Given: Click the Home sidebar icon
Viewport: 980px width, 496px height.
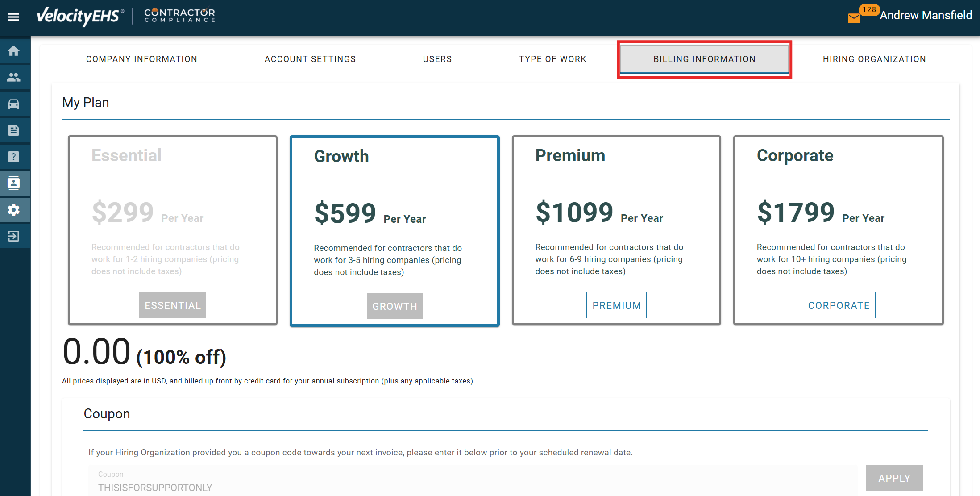Looking at the screenshot, I should 14,51.
